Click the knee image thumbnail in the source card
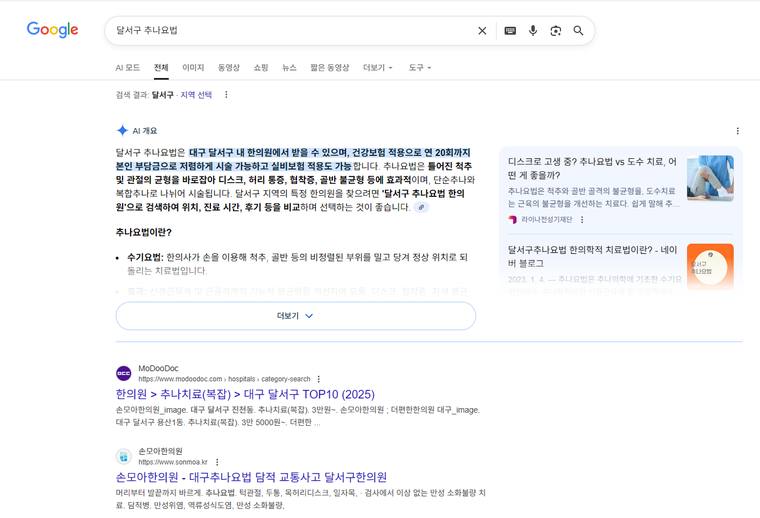Screen dimensions: 760x518 pos(710,178)
